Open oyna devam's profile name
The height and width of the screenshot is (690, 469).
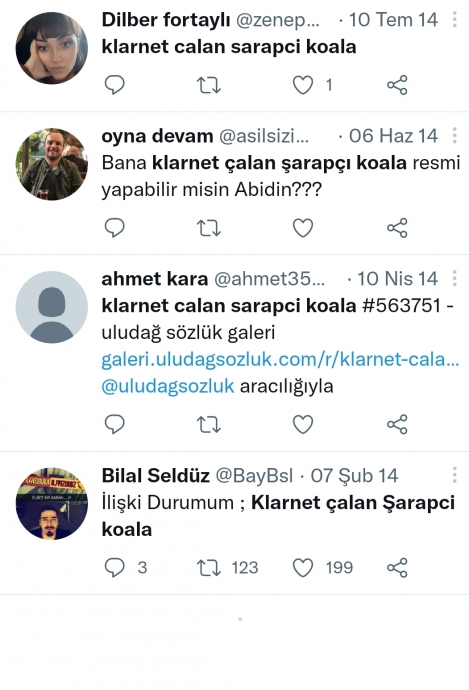[x=157, y=136]
